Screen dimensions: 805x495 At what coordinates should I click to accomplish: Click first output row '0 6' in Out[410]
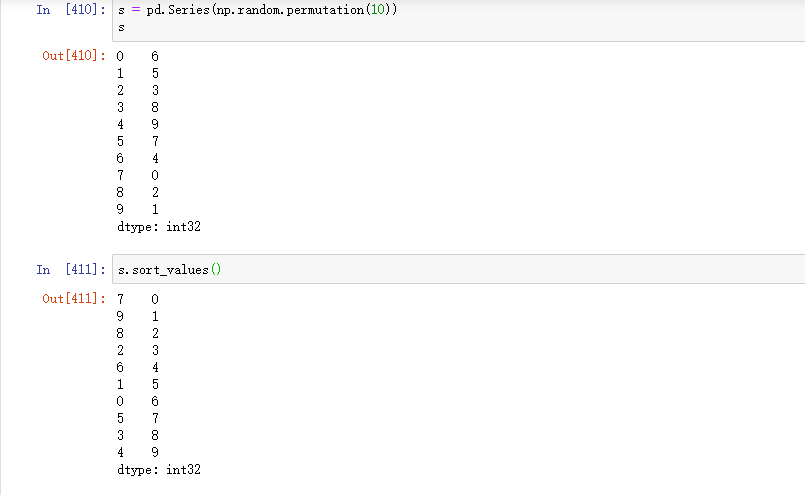tap(138, 56)
